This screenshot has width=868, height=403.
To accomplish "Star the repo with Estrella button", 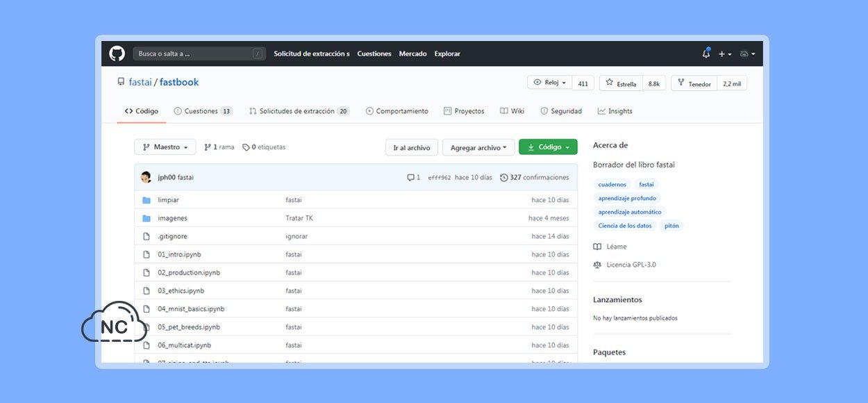I will [621, 83].
